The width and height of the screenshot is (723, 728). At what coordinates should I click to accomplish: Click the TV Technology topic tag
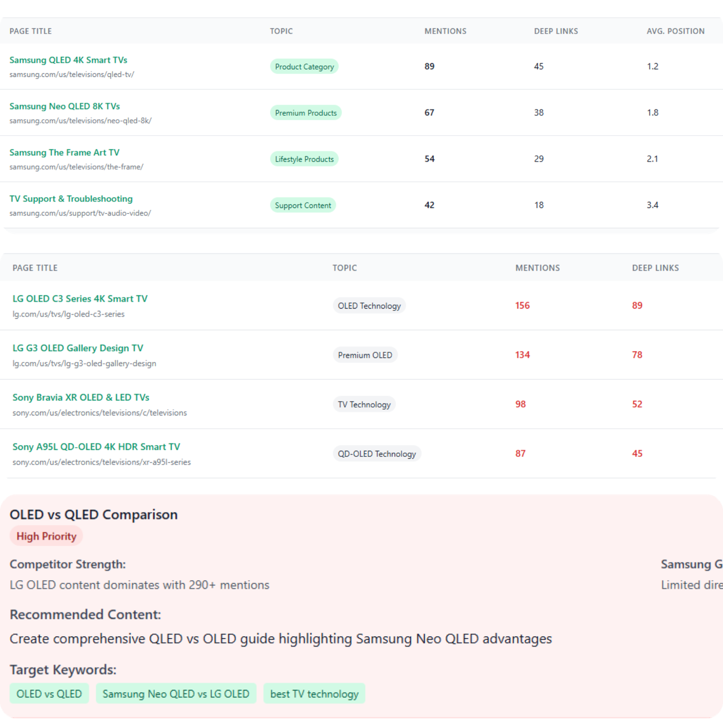(364, 404)
